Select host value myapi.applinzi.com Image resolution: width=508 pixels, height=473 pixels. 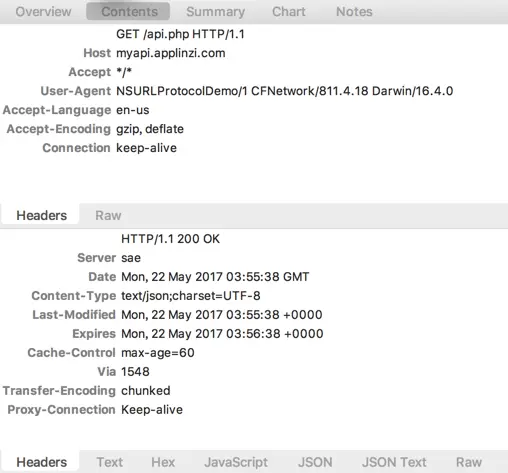pyautogui.click(x=171, y=53)
